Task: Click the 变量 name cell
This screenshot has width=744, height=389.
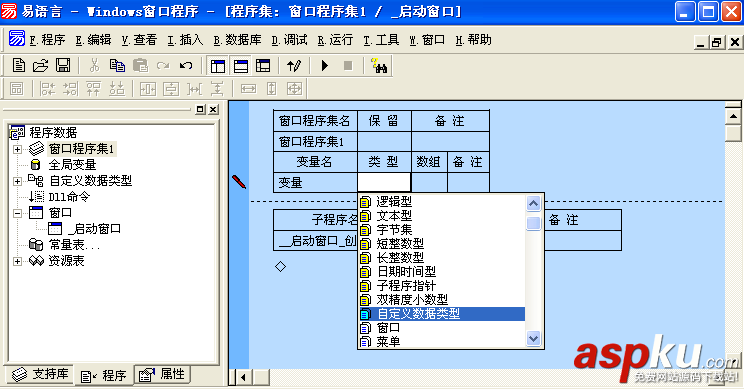Action: coord(315,182)
